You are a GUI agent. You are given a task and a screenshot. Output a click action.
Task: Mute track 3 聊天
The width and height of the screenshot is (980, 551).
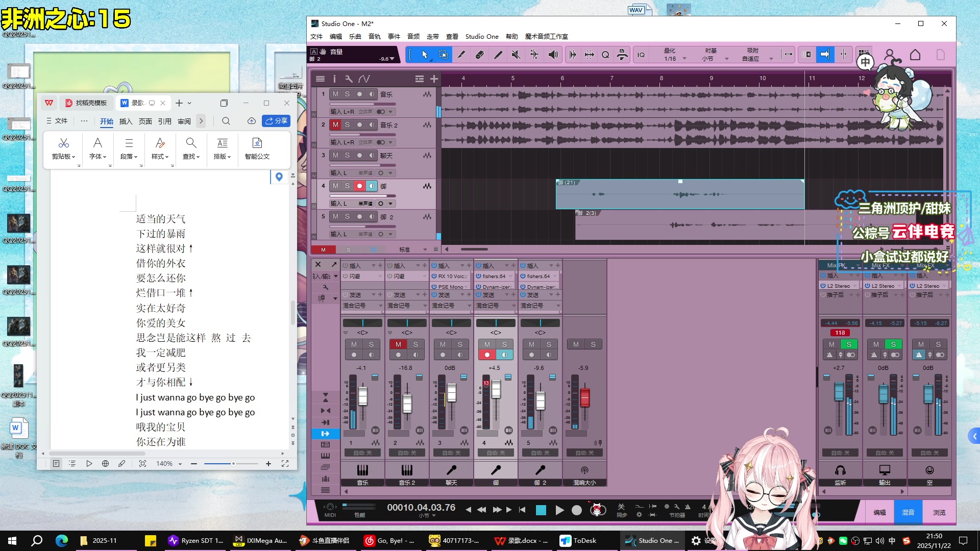pyautogui.click(x=335, y=156)
